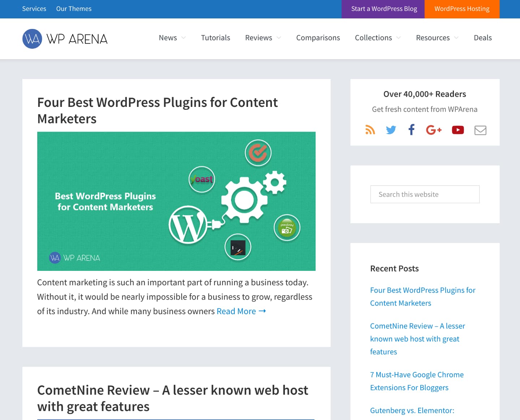
Task: Click the Start a WordPress Blog button
Action: 384,9
